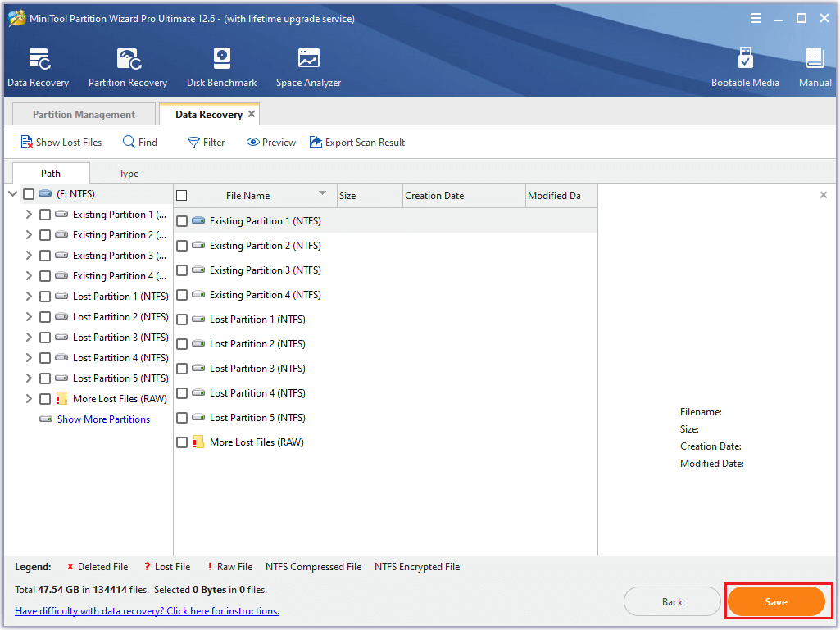Select the Data Recovery tab
This screenshot has height=630, width=840.
[x=209, y=114]
